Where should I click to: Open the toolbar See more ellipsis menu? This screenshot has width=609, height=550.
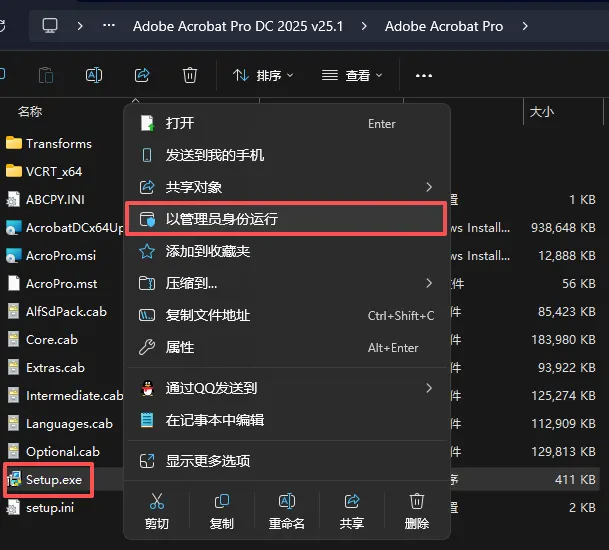coord(424,75)
